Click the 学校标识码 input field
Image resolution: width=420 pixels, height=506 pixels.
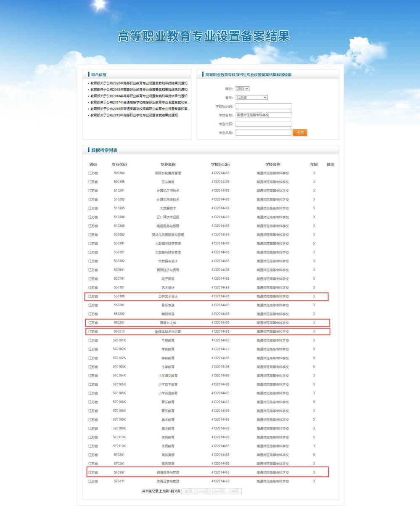coord(263,106)
